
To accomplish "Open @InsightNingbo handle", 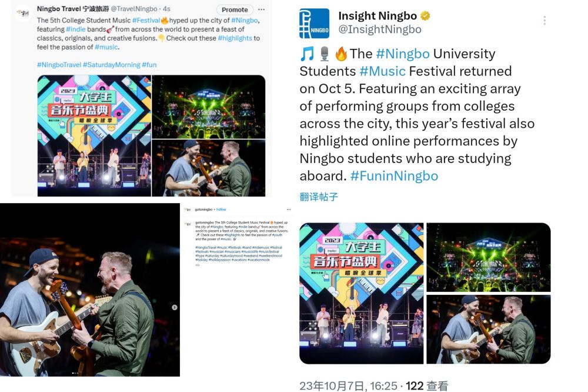I will click(x=380, y=29).
